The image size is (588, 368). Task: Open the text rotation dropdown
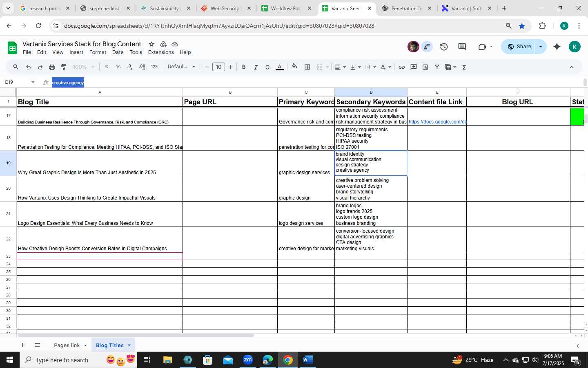386,67
